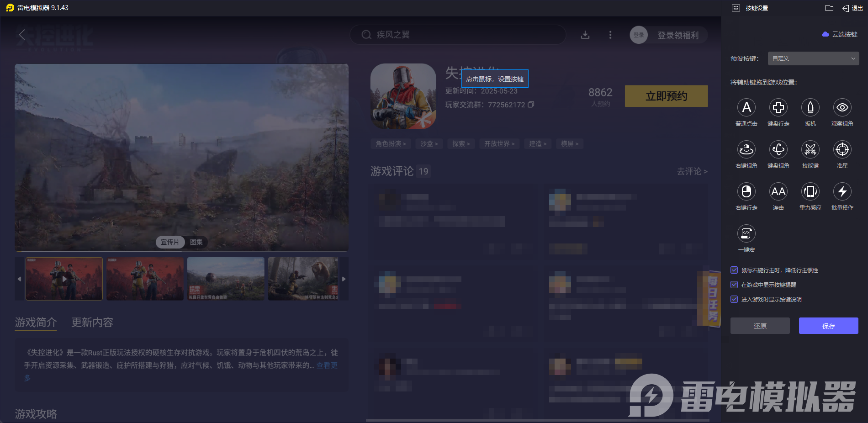868x423 pixels.
Task: Open the 预设按键 preset dropdown
Action: click(x=813, y=58)
